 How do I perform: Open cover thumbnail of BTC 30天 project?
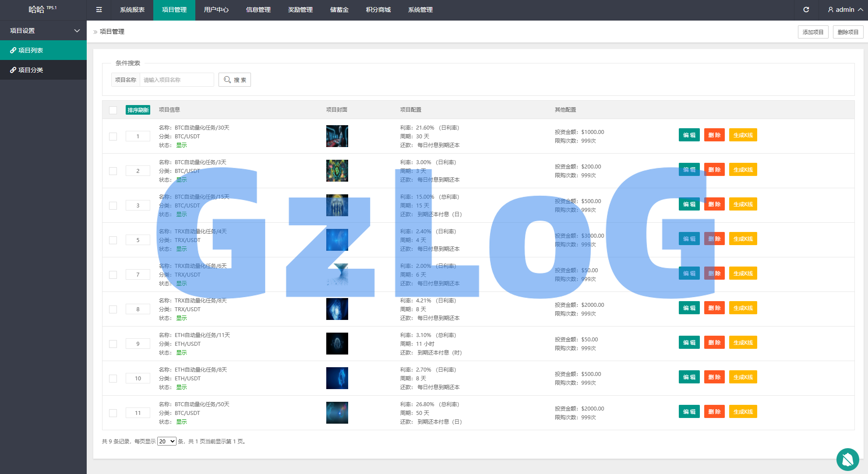(337, 136)
